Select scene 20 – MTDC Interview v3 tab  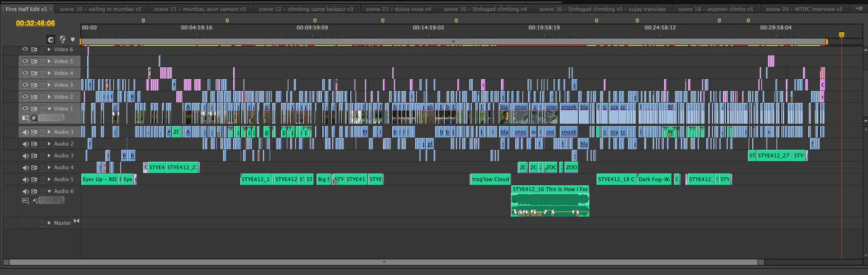coord(804,9)
